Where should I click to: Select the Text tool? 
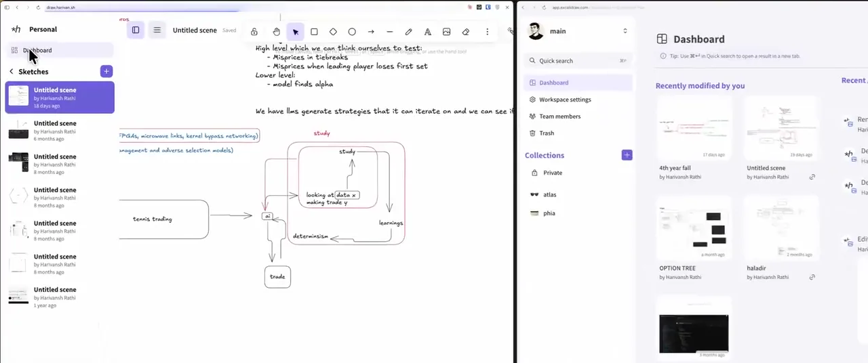[428, 32]
